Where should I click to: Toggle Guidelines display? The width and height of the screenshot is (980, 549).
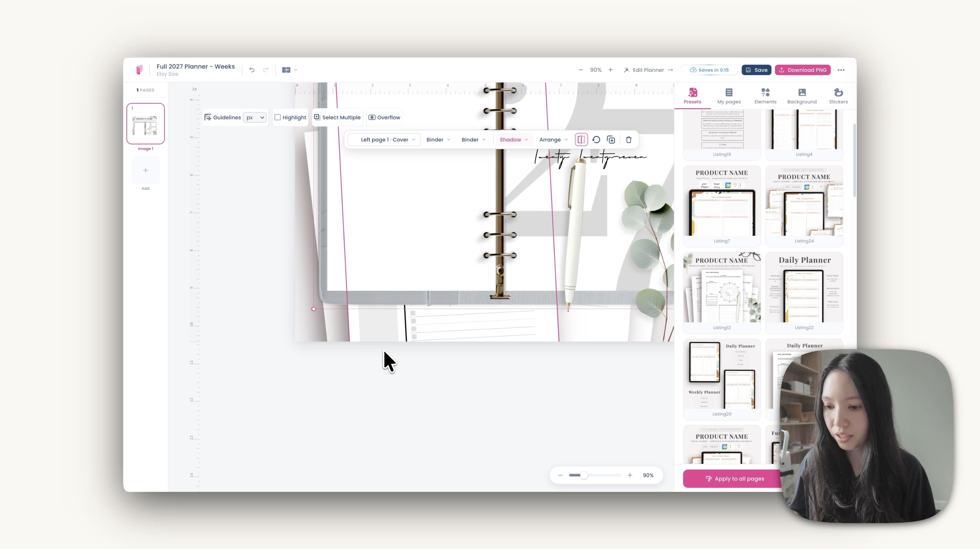tap(223, 118)
